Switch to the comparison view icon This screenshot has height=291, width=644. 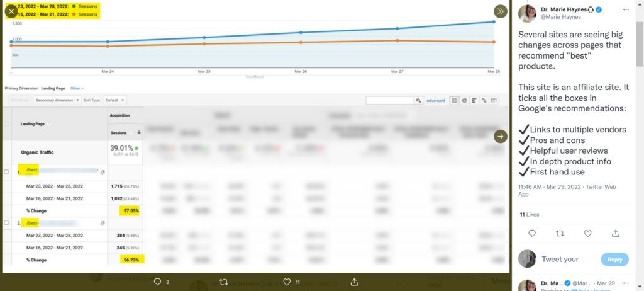pos(484,100)
